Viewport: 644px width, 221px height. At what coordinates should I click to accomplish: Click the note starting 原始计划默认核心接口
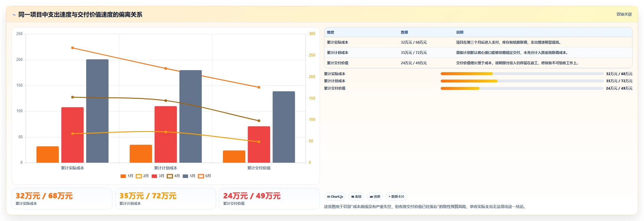(x=513, y=53)
